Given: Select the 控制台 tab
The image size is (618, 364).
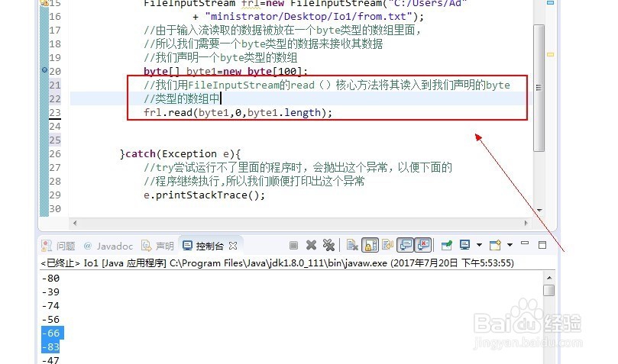Looking at the screenshot, I should pos(204,246).
